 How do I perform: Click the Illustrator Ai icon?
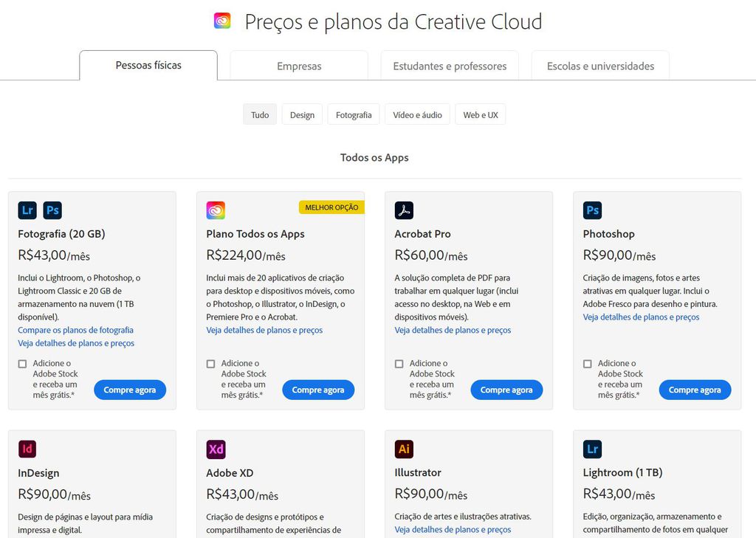(404, 449)
